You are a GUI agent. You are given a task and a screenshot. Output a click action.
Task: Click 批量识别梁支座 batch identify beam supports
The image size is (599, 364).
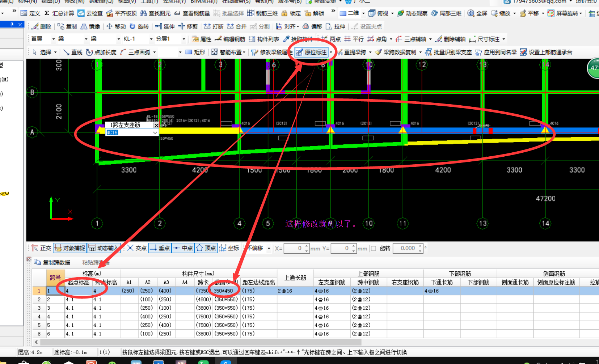click(448, 52)
